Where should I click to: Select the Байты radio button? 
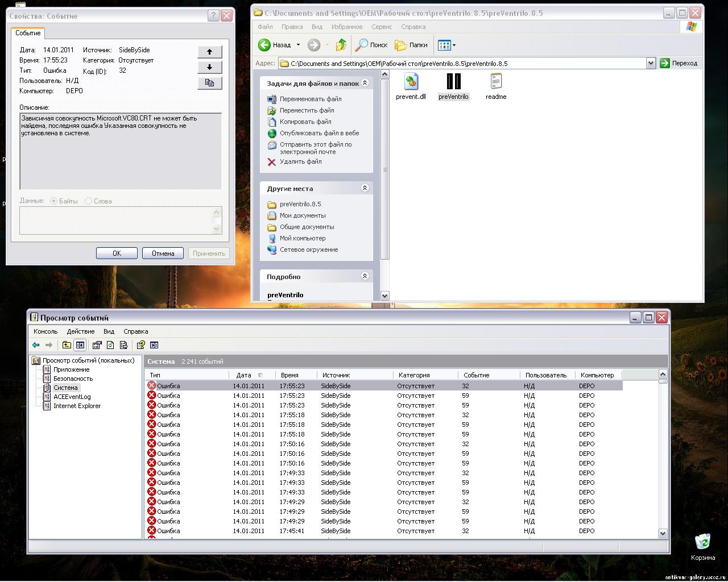coord(54,201)
